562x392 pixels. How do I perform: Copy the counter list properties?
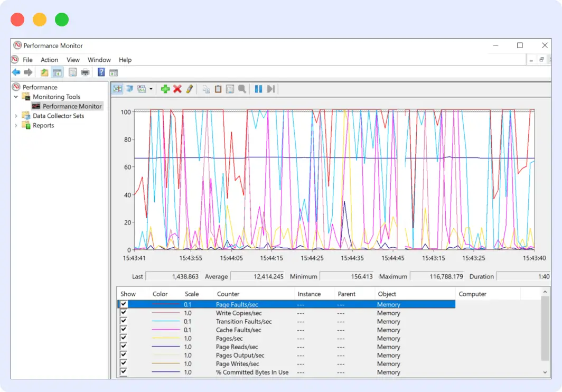(x=206, y=89)
